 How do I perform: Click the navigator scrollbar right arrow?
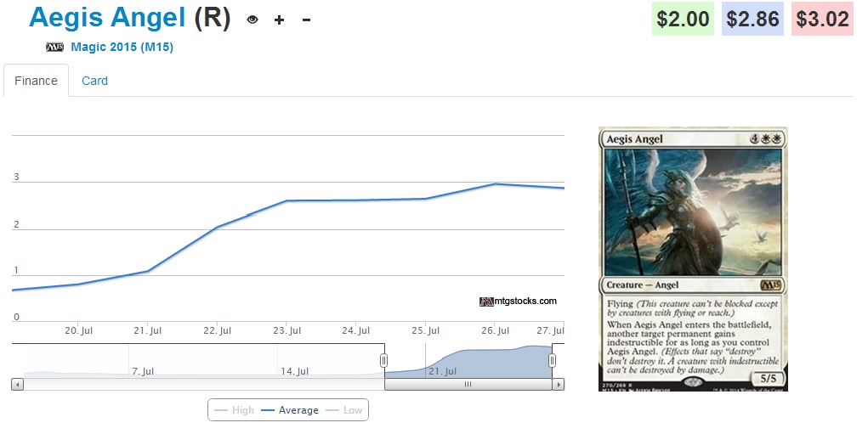point(559,385)
